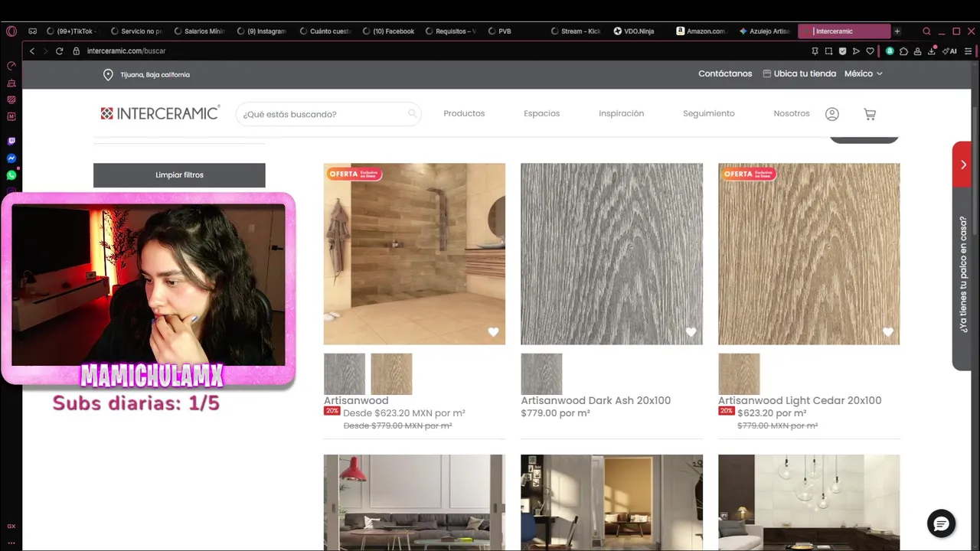980x551 pixels.
Task: Open the Light Cedar wood thumbnail
Action: pos(809,254)
